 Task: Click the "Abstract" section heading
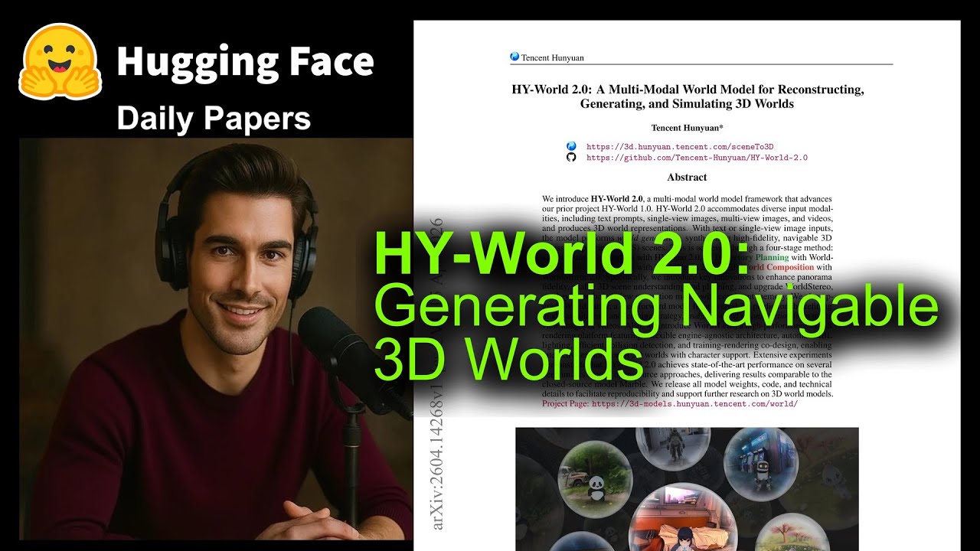tap(687, 177)
